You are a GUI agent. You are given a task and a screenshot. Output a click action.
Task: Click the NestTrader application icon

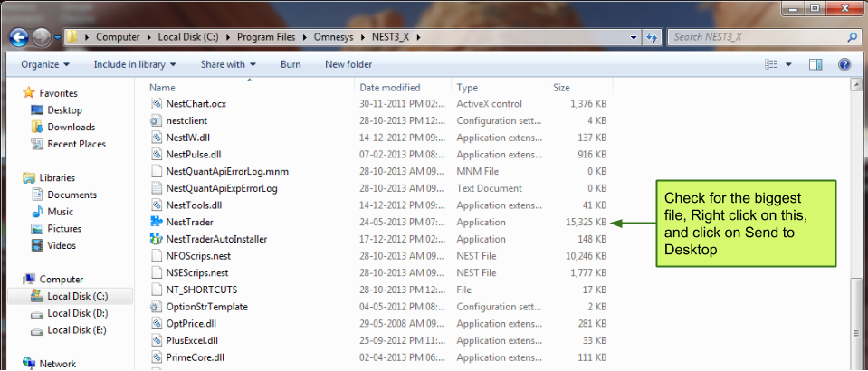click(x=156, y=222)
